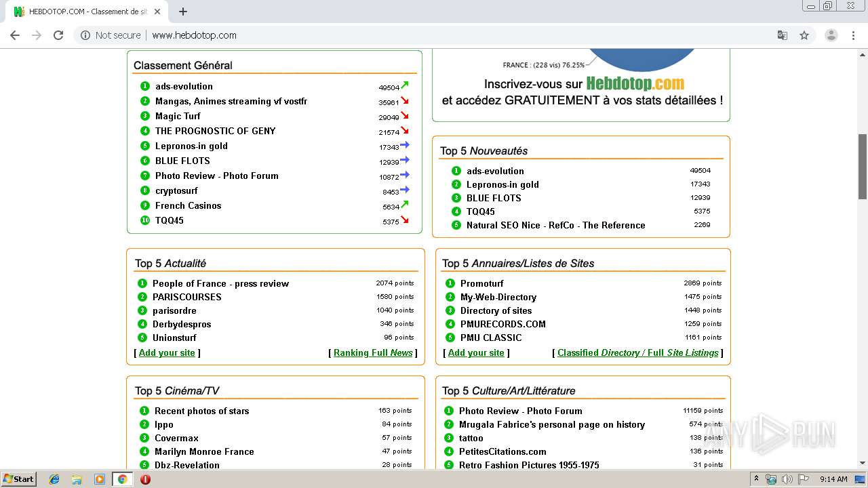Open cryptosurf link

[x=176, y=190]
